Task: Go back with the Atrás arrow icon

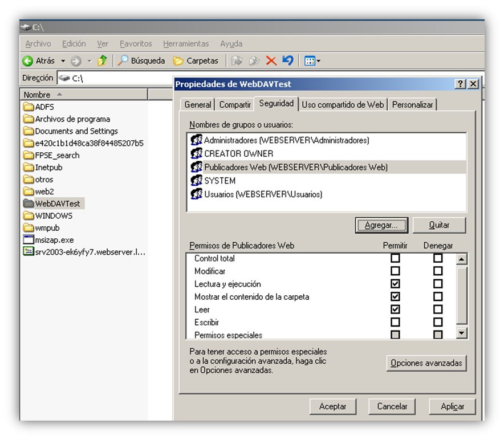Action: pyautogui.click(x=28, y=61)
